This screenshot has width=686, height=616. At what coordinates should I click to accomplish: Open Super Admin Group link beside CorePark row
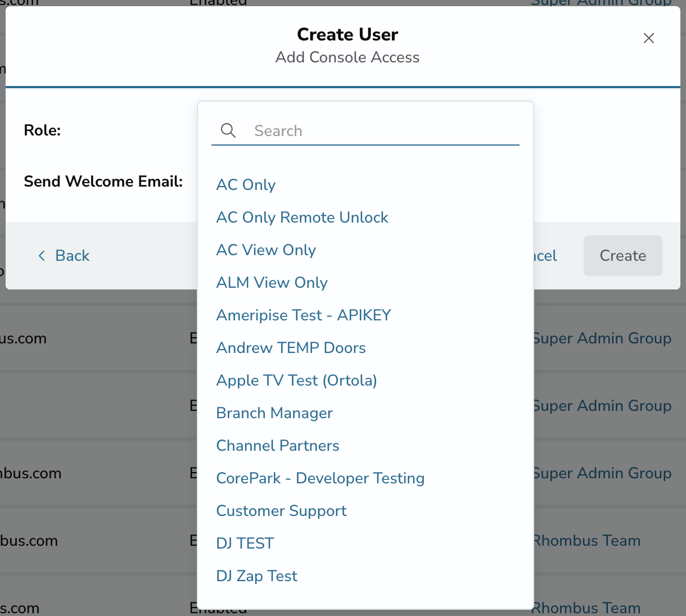(602, 473)
